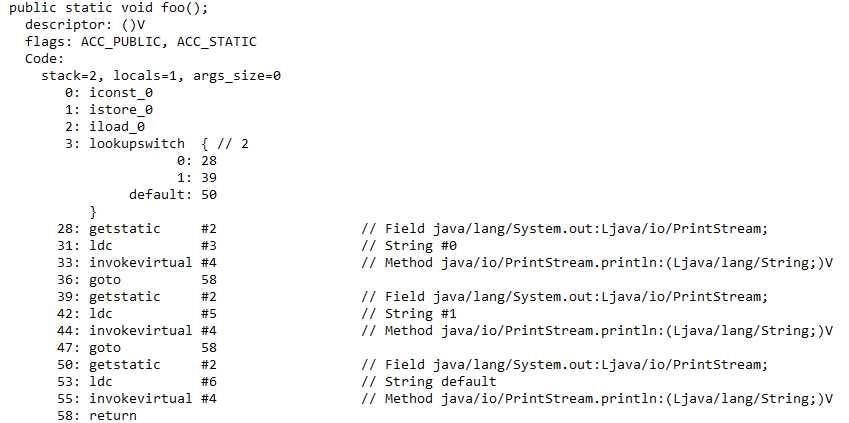
Task: Click the istore_0 instruction
Action: (x=121, y=110)
